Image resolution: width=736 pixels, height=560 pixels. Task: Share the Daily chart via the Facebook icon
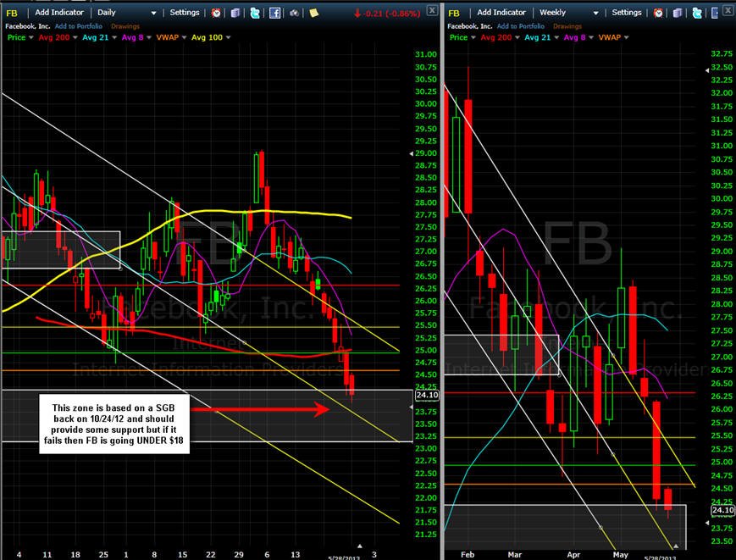coord(275,13)
